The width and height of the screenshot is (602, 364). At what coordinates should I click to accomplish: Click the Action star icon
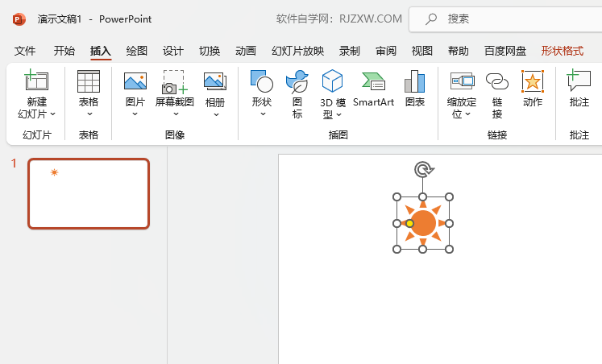coord(533,81)
